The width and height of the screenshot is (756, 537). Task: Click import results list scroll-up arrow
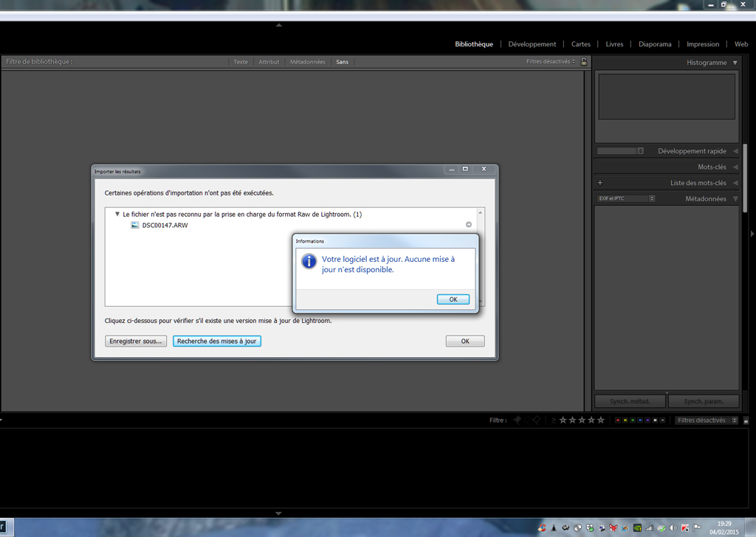coord(480,212)
